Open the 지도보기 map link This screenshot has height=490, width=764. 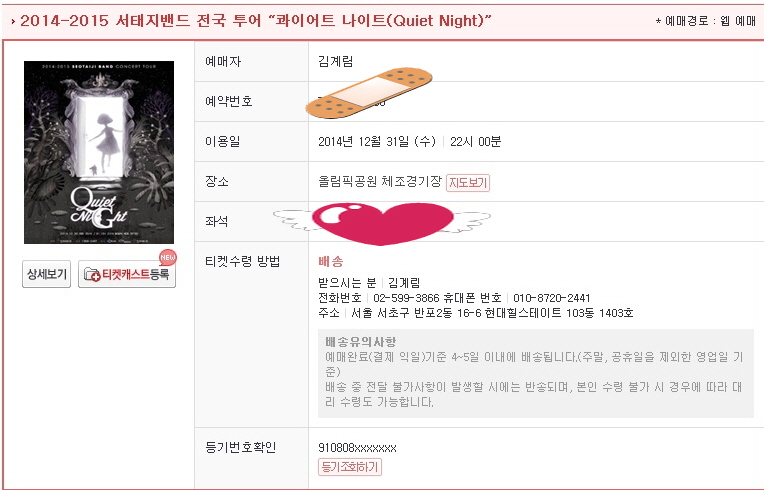[467, 182]
